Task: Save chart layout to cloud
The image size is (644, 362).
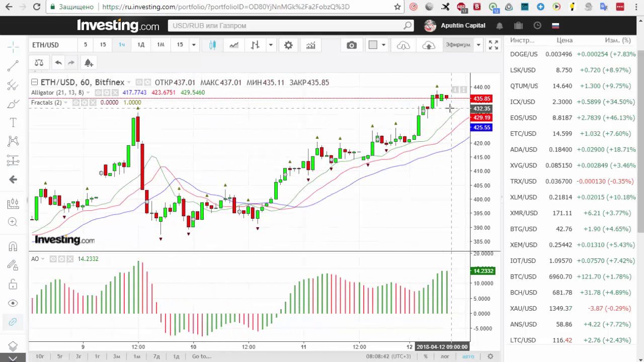Action: click(x=429, y=45)
